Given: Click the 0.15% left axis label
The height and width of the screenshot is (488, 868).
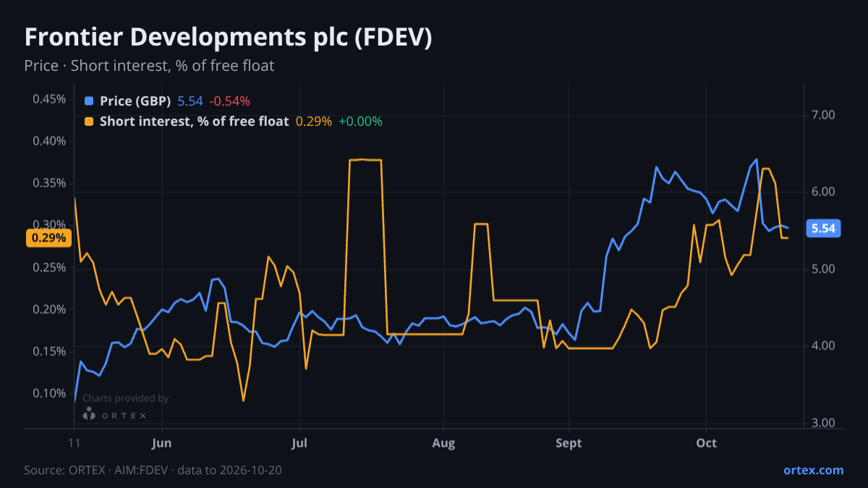Looking at the screenshot, I should [x=49, y=351].
